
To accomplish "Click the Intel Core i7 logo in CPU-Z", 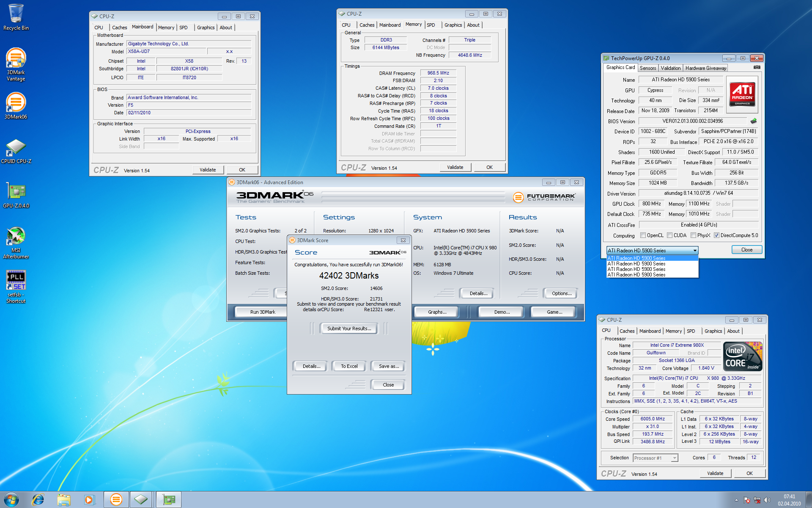I will (743, 356).
